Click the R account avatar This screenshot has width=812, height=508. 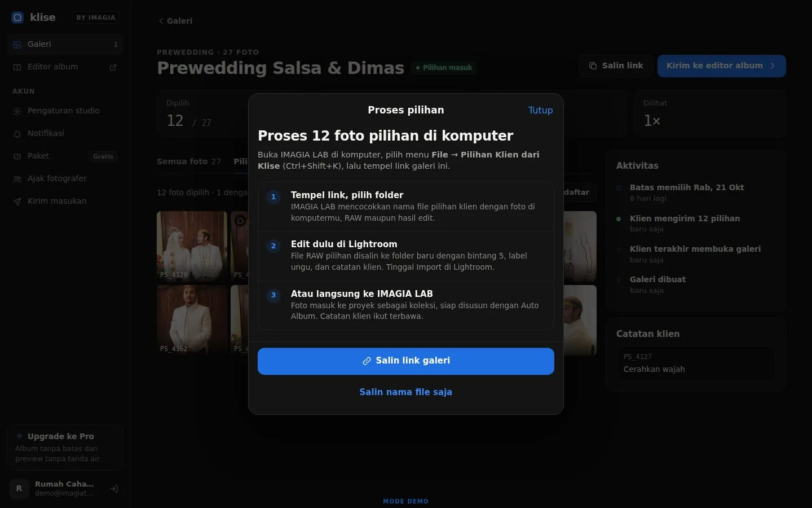[x=19, y=488]
